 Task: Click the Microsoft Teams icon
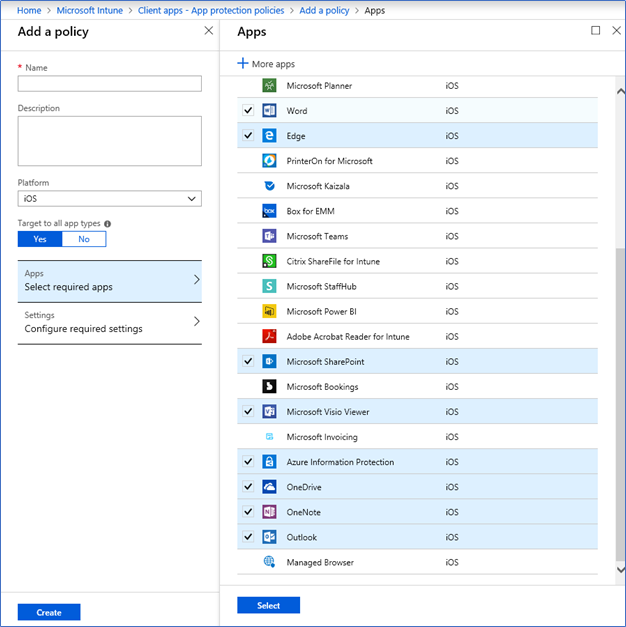(x=269, y=236)
